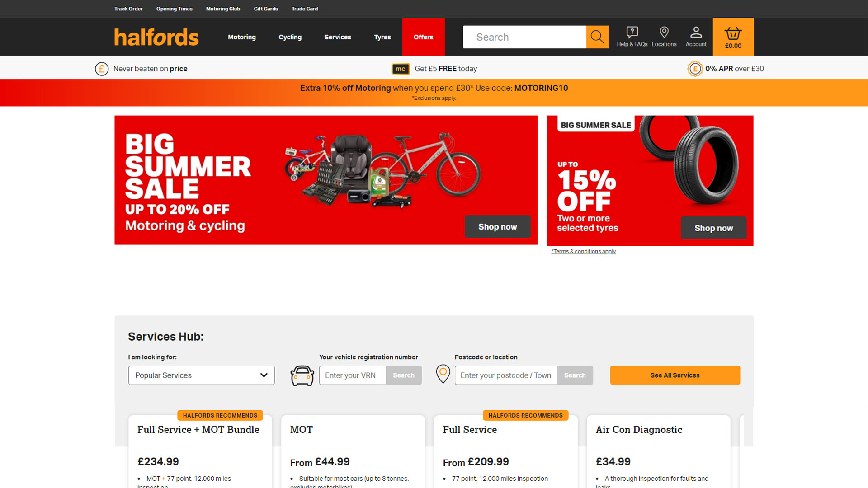Click the car icon beside the VRN field

coord(302,375)
